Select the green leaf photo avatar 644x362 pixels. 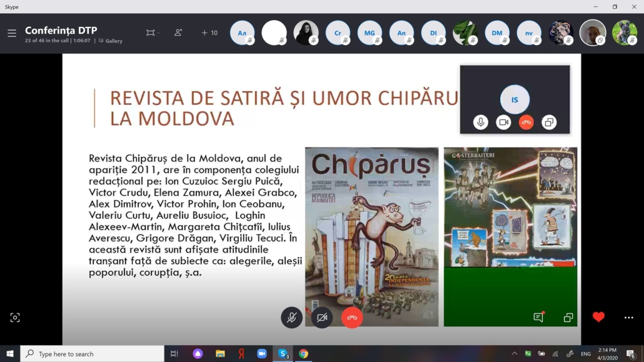point(465,33)
